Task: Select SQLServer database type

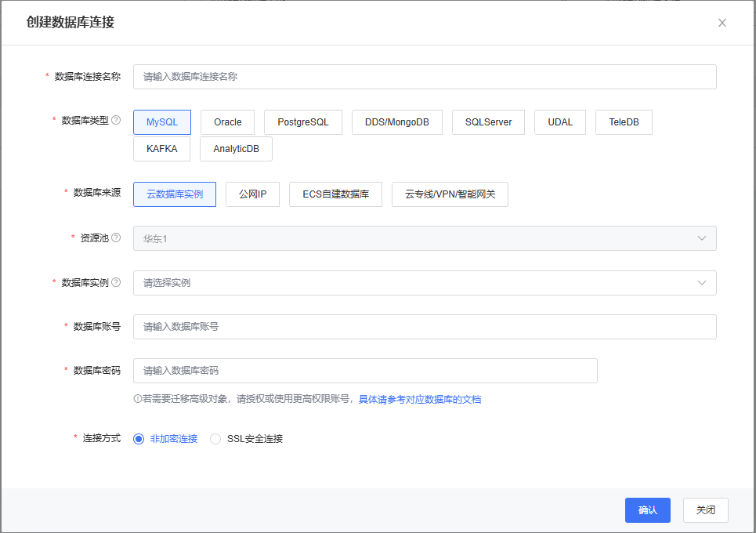Action: pos(488,122)
